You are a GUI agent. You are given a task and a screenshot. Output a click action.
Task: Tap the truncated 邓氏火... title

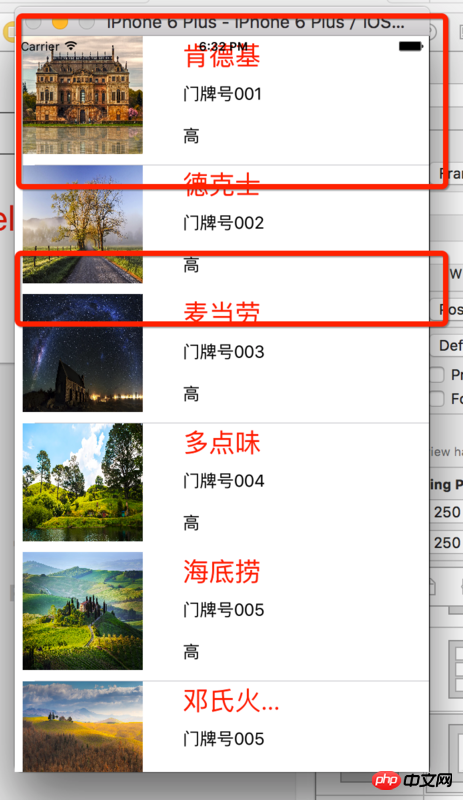pos(231,701)
